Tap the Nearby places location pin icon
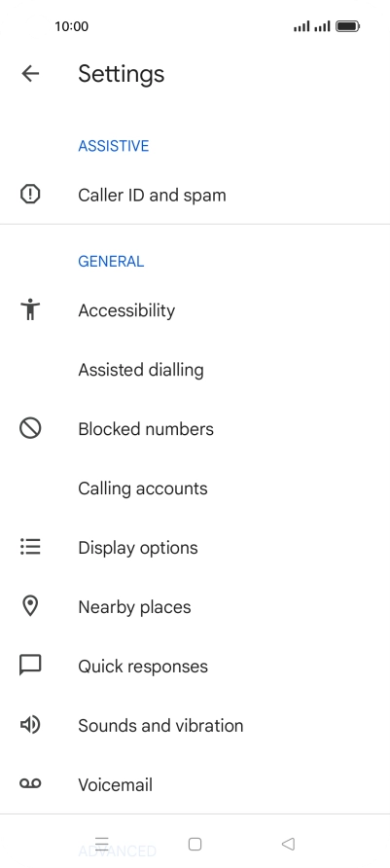The height and width of the screenshot is (868, 390). click(x=30, y=606)
